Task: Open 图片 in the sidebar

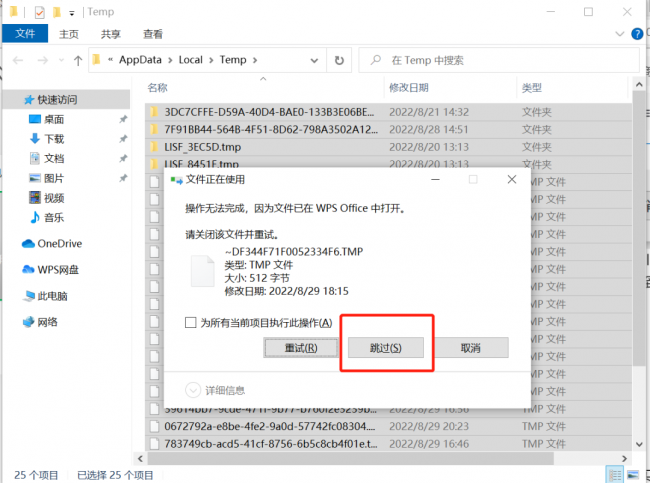Action: click(54, 178)
